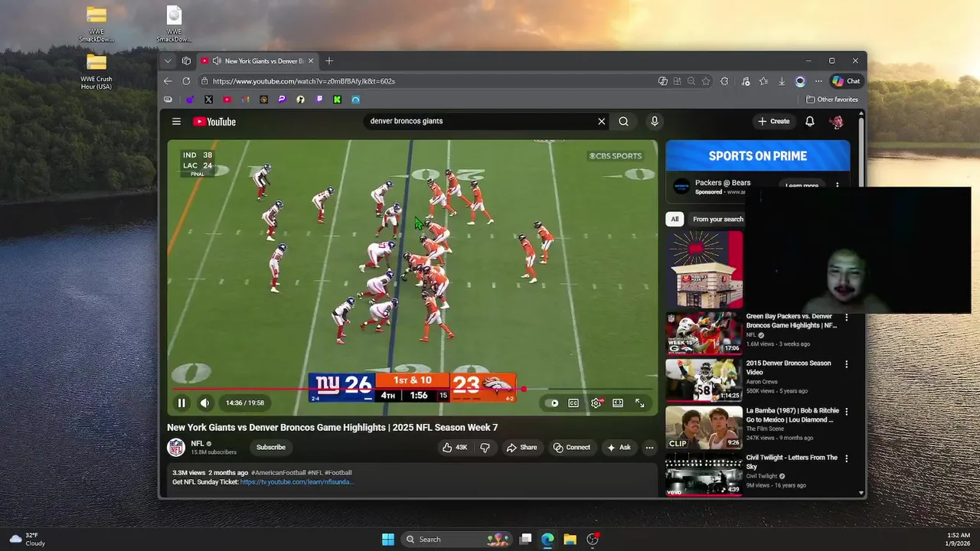Viewport: 980px width, 551px height.
Task: Open Copilot Chat sidebar
Action: [x=846, y=80]
